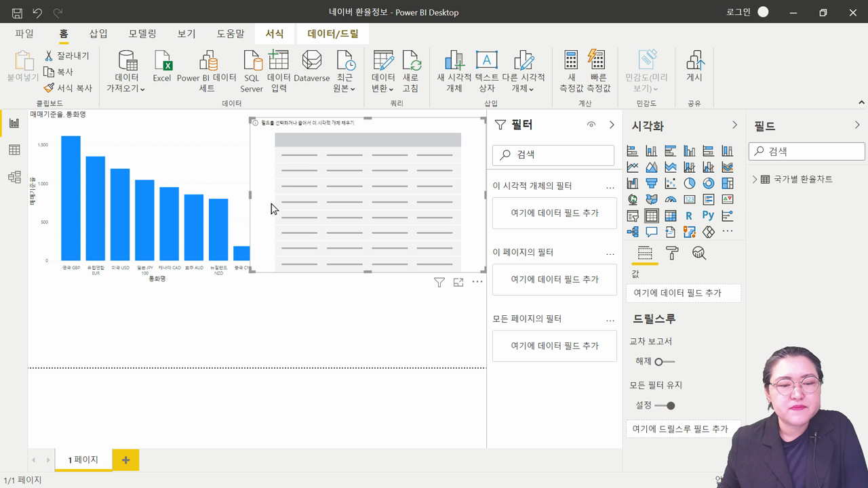This screenshot has width=868, height=488.
Task: Click the Dataverse button
Action: click(311, 66)
